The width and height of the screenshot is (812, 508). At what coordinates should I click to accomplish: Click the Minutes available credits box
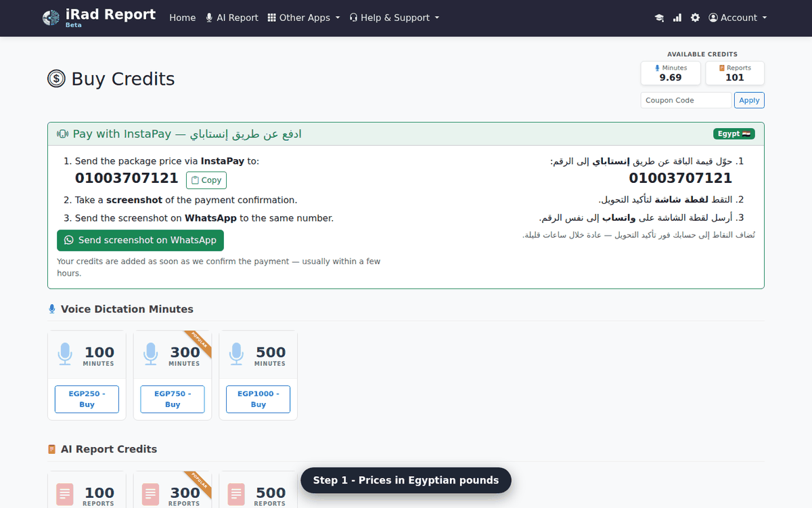[671, 73]
